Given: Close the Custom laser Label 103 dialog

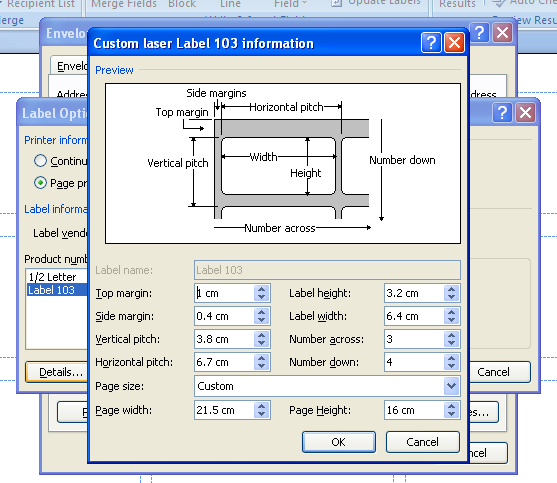Looking at the screenshot, I should [x=454, y=43].
